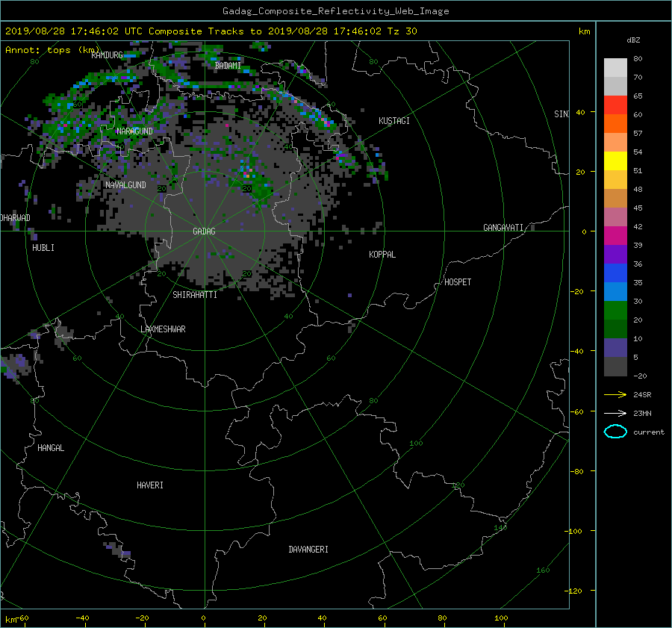The width and height of the screenshot is (672, 628).
Task: Click the 140 km range ring label
Action: tap(500, 527)
